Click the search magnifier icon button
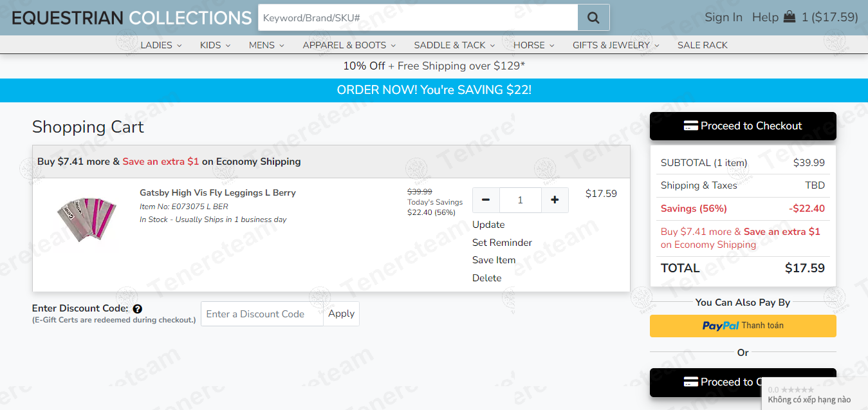868x410 pixels. click(x=593, y=18)
